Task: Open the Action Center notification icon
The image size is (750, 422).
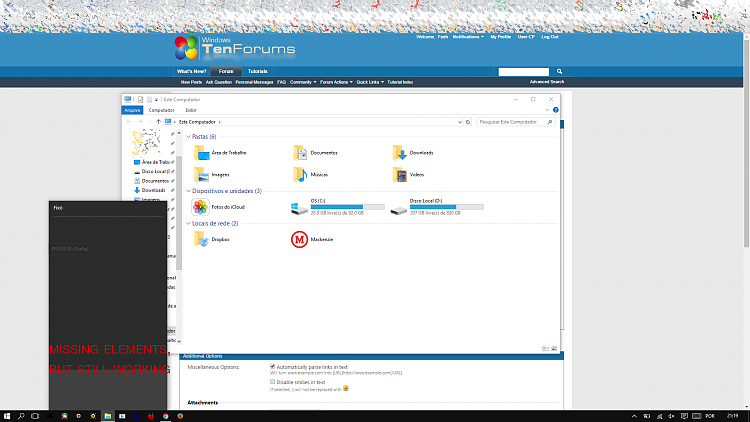Action: [684, 416]
